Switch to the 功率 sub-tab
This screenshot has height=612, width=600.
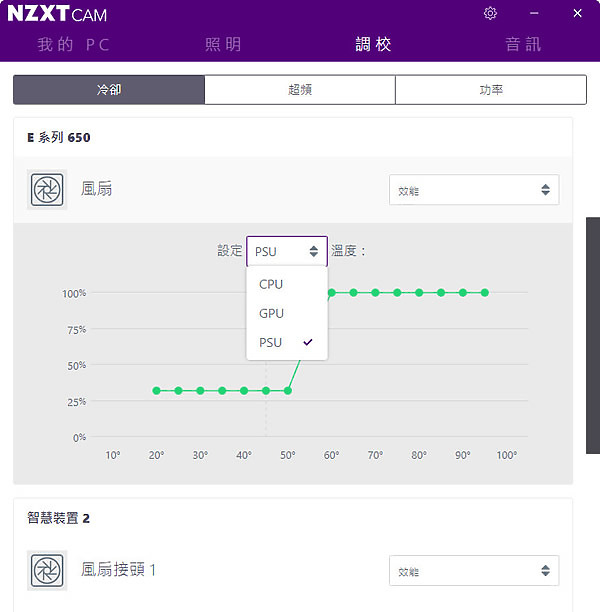pos(491,90)
